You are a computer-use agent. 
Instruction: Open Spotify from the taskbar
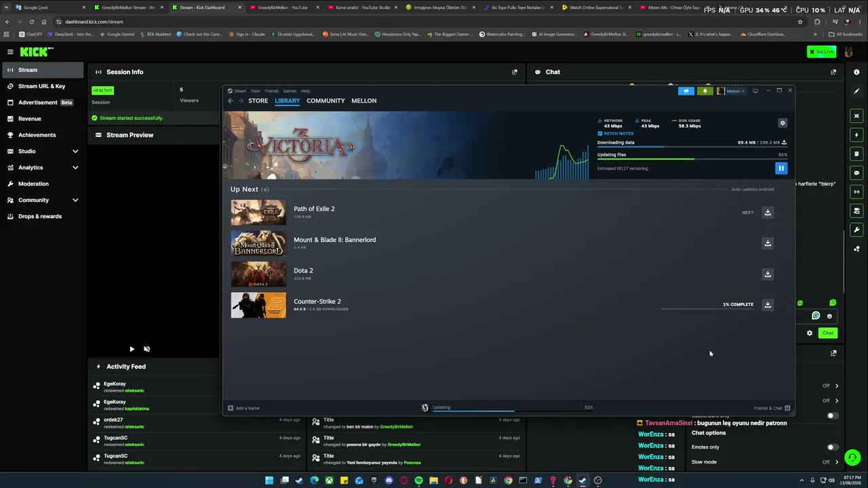(x=418, y=481)
